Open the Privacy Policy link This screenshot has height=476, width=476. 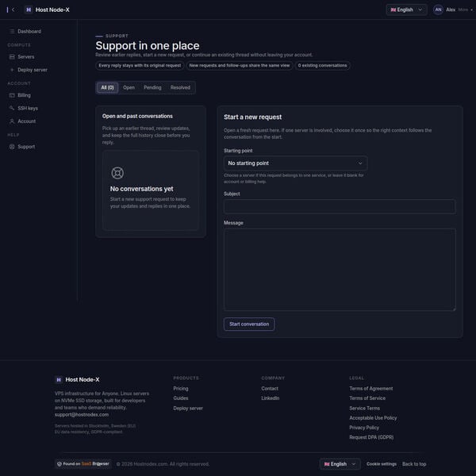pyautogui.click(x=364, y=428)
